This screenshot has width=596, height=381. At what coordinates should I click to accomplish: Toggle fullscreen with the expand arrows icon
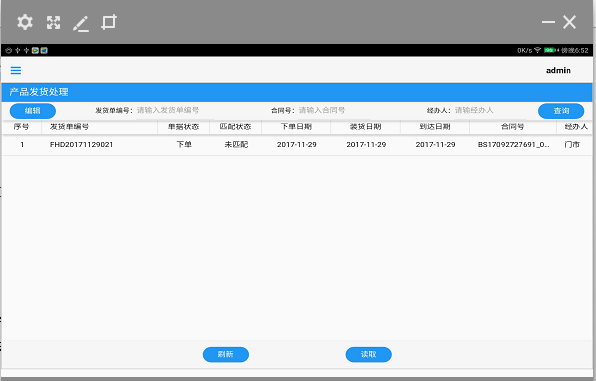coord(54,22)
